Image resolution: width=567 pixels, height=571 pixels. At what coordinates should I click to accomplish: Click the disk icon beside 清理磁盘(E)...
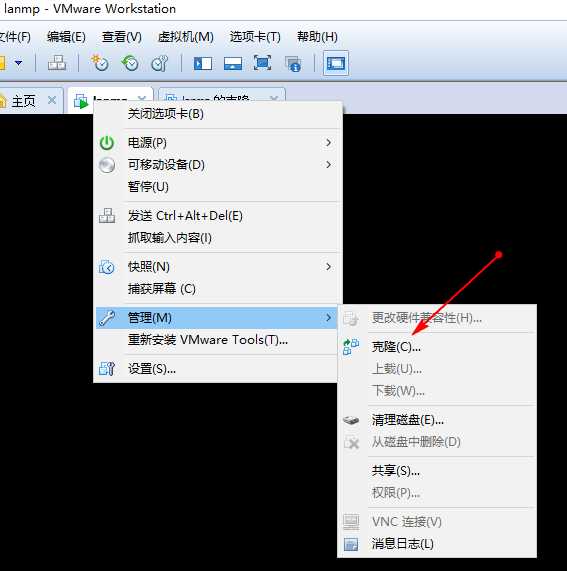tap(351, 420)
